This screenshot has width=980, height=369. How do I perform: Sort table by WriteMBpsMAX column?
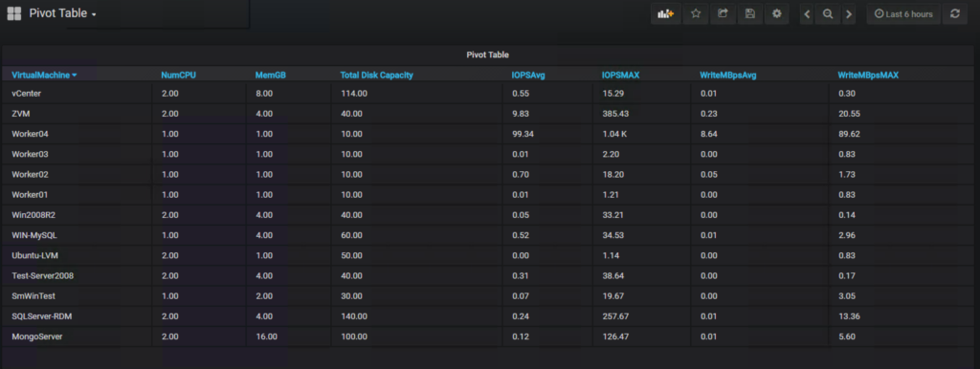click(867, 75)
